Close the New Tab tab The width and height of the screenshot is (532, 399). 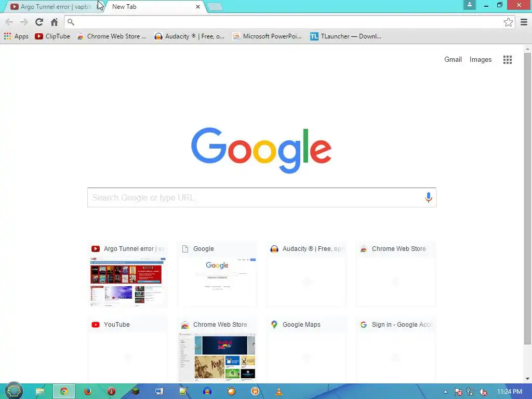[198, 7]
